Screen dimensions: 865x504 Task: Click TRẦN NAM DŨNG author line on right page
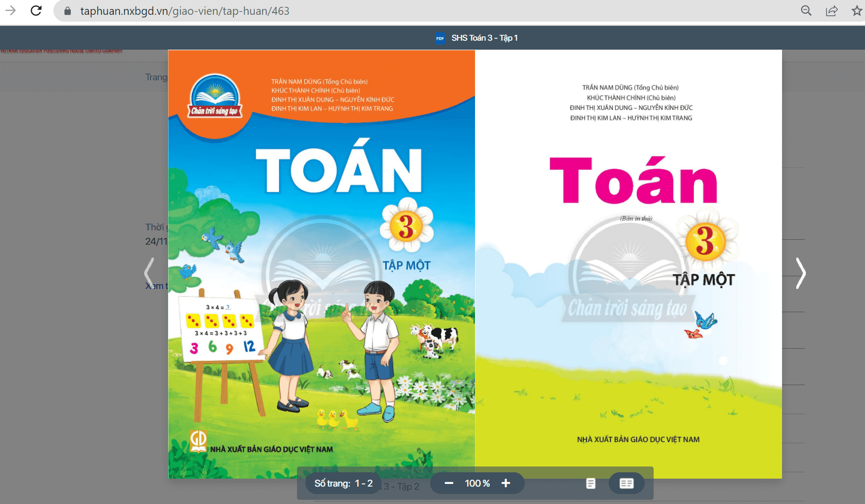(x=630, y=88)
